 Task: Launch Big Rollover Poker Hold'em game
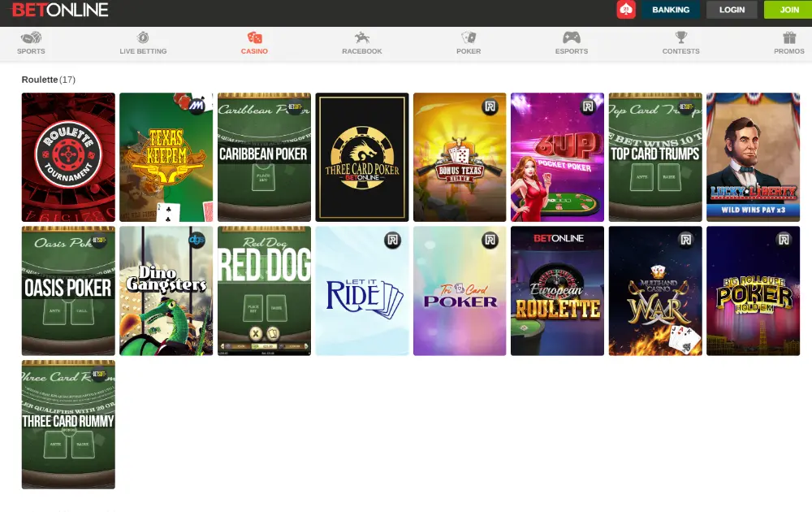(753, 291)
